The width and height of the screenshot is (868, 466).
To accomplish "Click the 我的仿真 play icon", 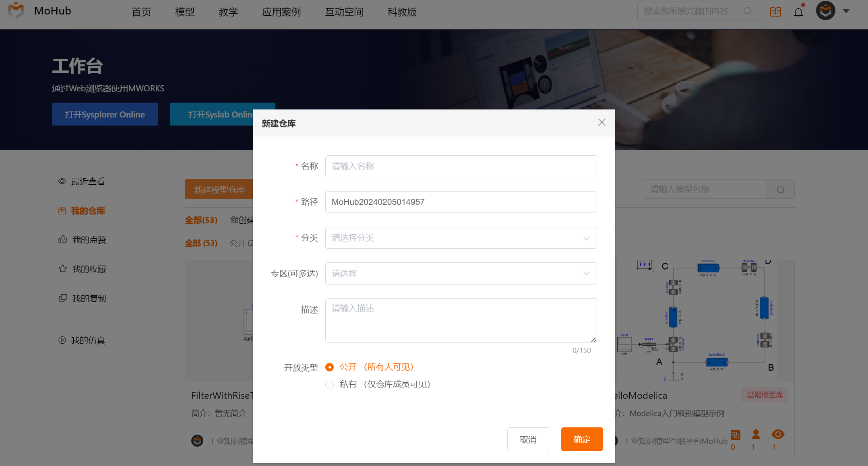I will click(x=62, y=340).
